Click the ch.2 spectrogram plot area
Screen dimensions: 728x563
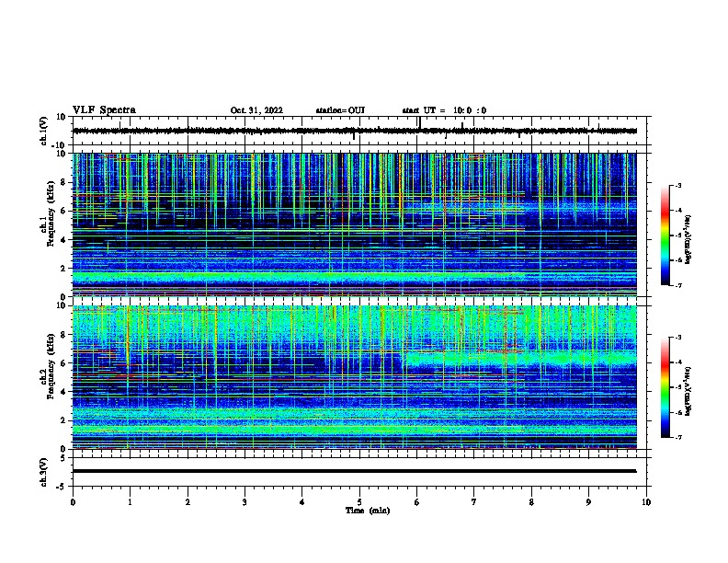354,377
